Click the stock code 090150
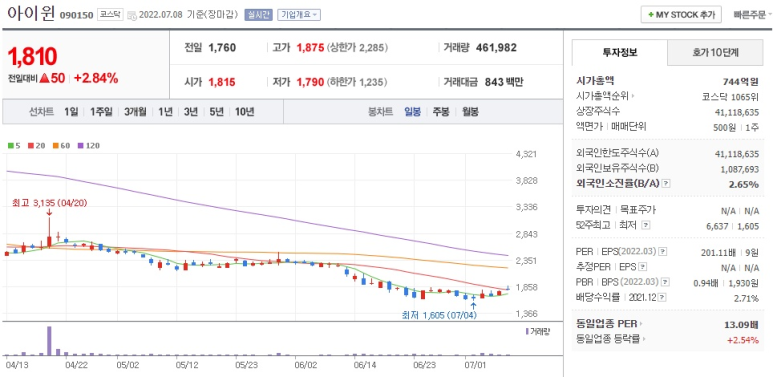Image resolution: width=773 pixels, height=377 pixels. (76, 15)
